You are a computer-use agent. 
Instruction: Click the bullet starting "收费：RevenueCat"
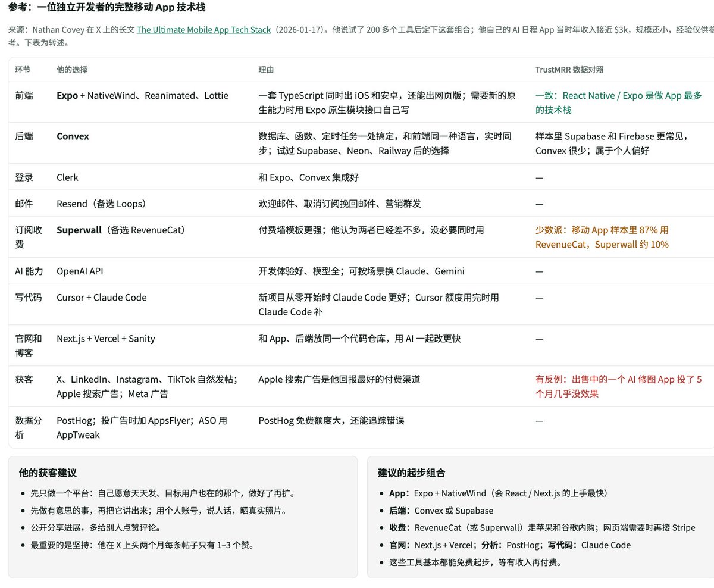click(542, 527)
